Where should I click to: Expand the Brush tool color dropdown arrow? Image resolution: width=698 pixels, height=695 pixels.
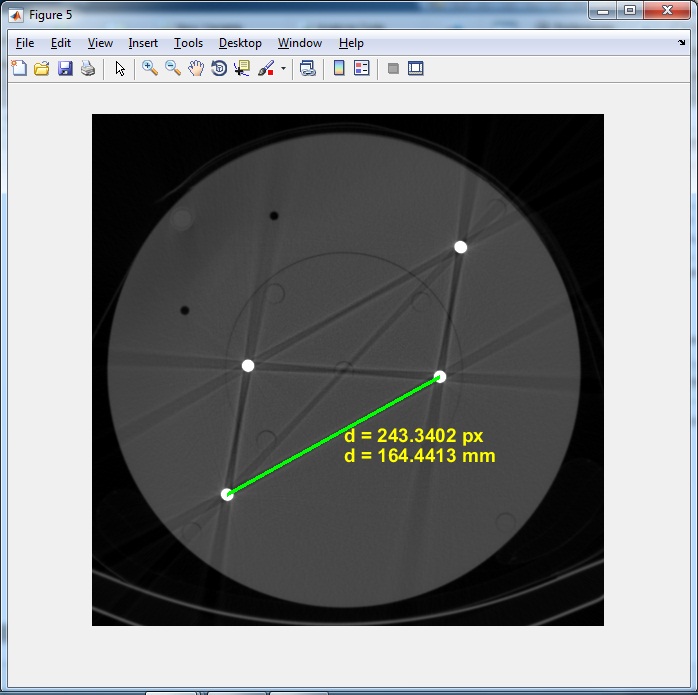(x=283, y=69)
